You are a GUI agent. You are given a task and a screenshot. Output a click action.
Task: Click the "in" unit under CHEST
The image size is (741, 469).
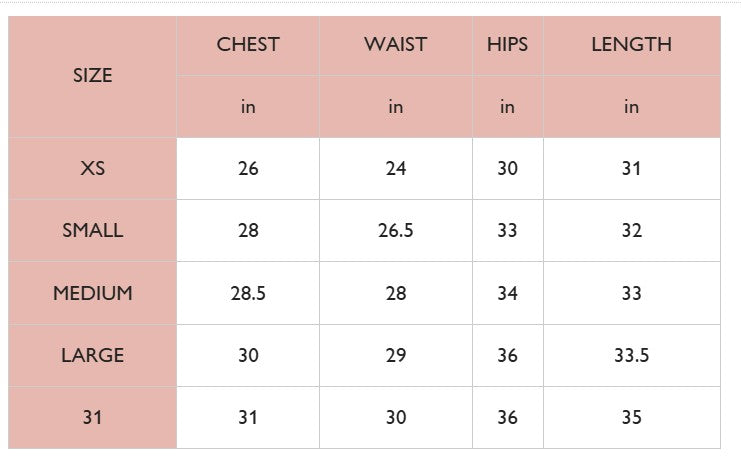(248, 106)
